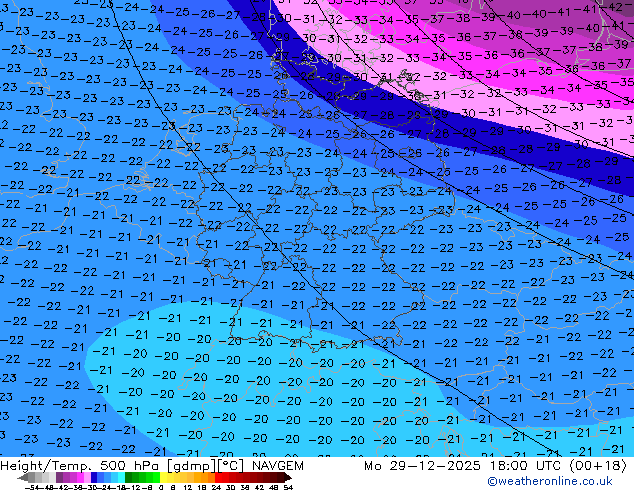Click the Height/Temp. 500 hPa title text
Screen dimensions: 634x490
click(81, 466)
